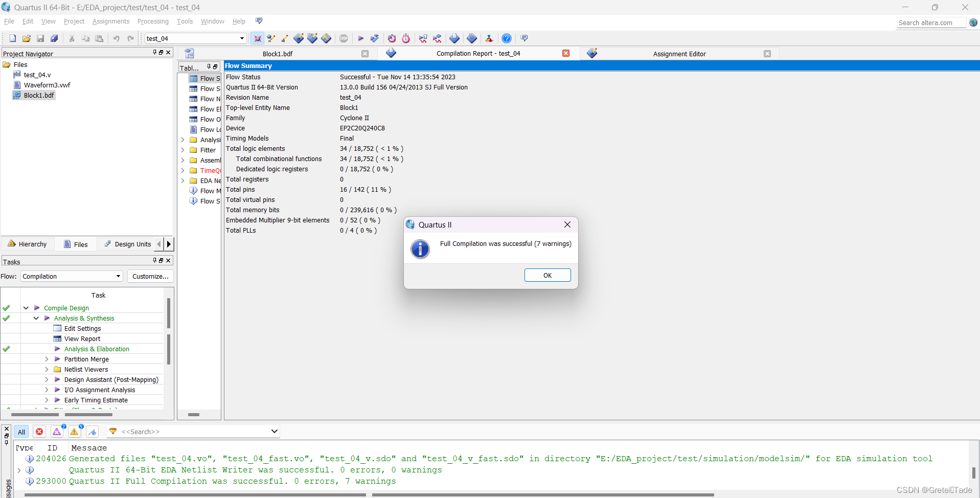Select Waveform3.vwf in the Files list
Viewport: 980px width, 498px height.
(x=47, y=85)
